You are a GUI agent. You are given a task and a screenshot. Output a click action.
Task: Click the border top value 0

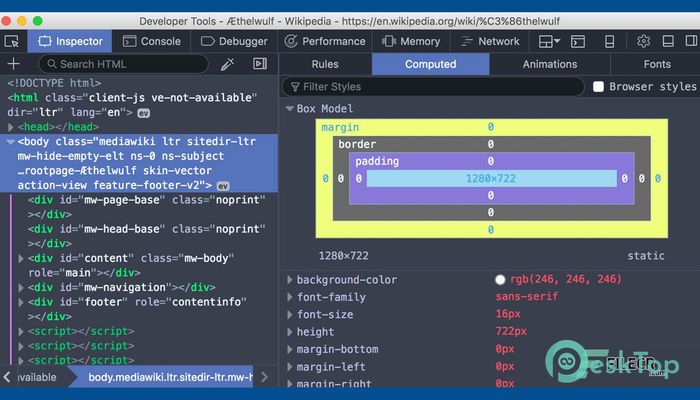491,144
